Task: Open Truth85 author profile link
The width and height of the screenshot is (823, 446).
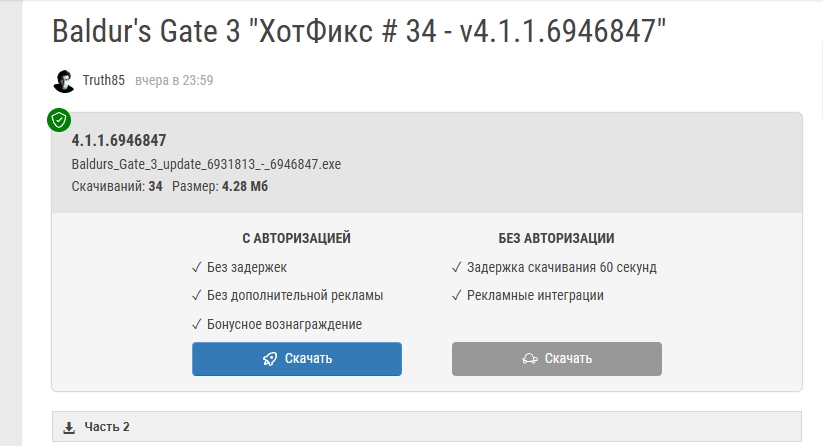Action: click(x=104, y=80)
